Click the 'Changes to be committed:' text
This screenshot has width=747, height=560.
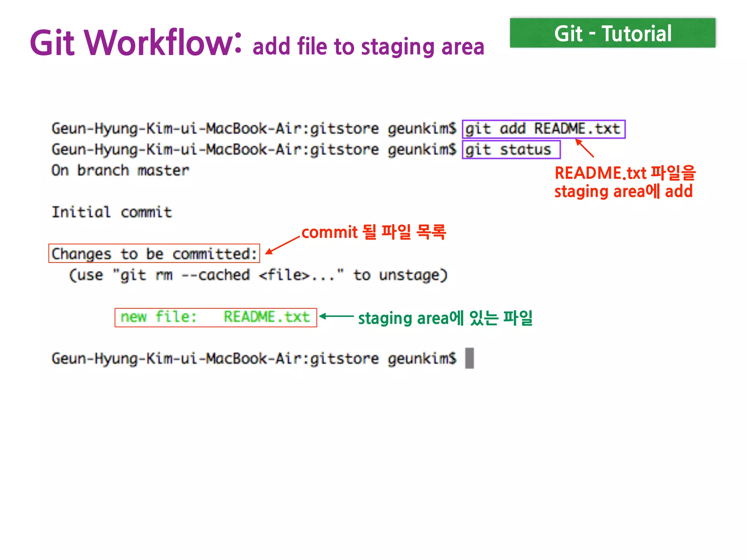(x=154, y=253)
